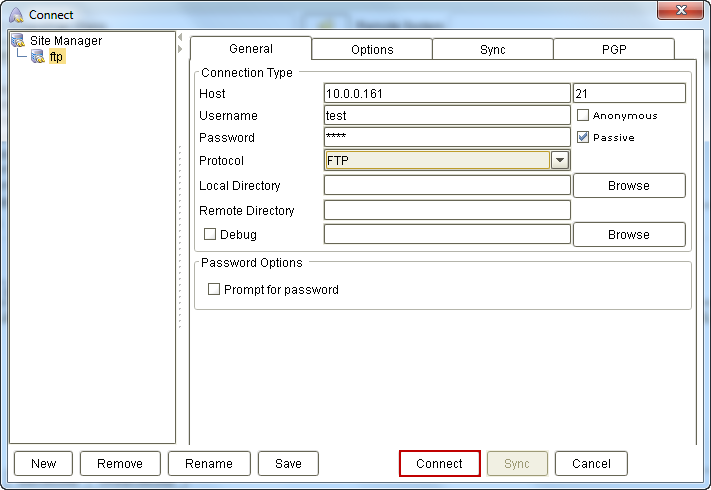Select the ftp site entry icon
This screenshot has width=711, height=490.
(x=38, y=57)
